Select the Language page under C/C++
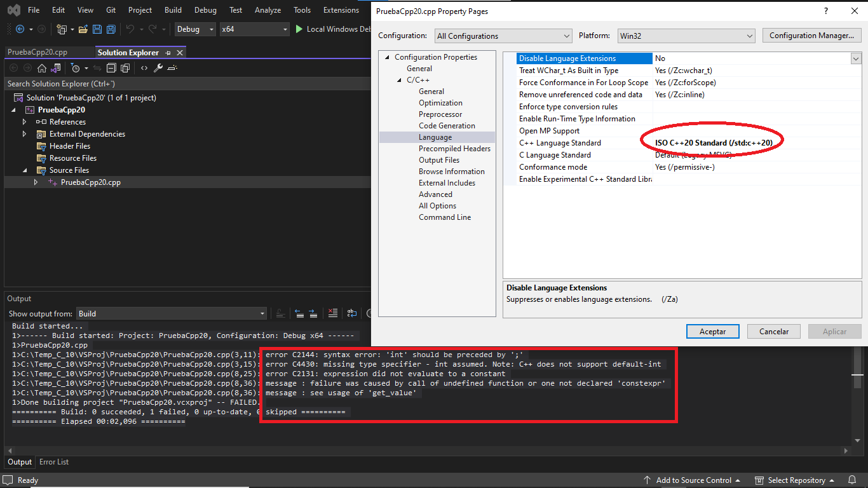Viewport: 868px width, 488px height. click(435, 137)
